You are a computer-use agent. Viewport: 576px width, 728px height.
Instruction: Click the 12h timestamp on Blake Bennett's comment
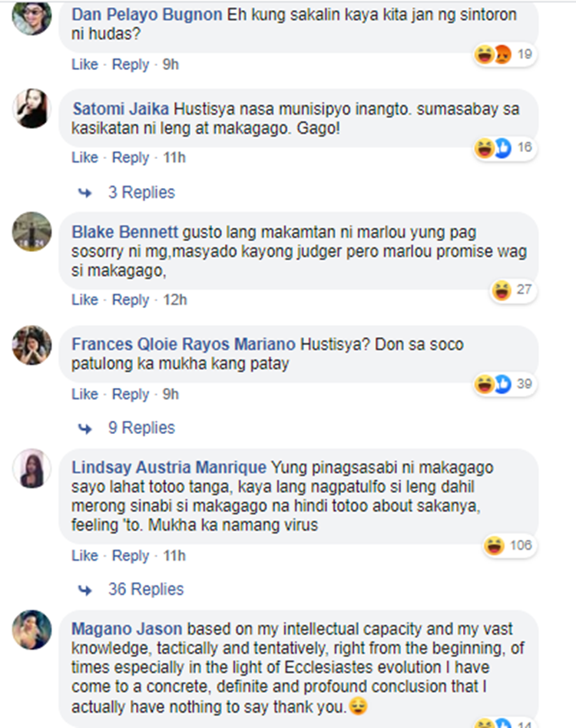pos(174,299)
